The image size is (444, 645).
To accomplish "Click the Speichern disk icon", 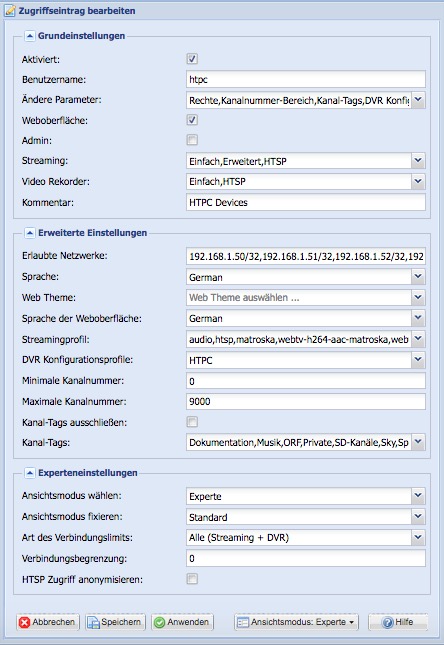I will 93,622.
